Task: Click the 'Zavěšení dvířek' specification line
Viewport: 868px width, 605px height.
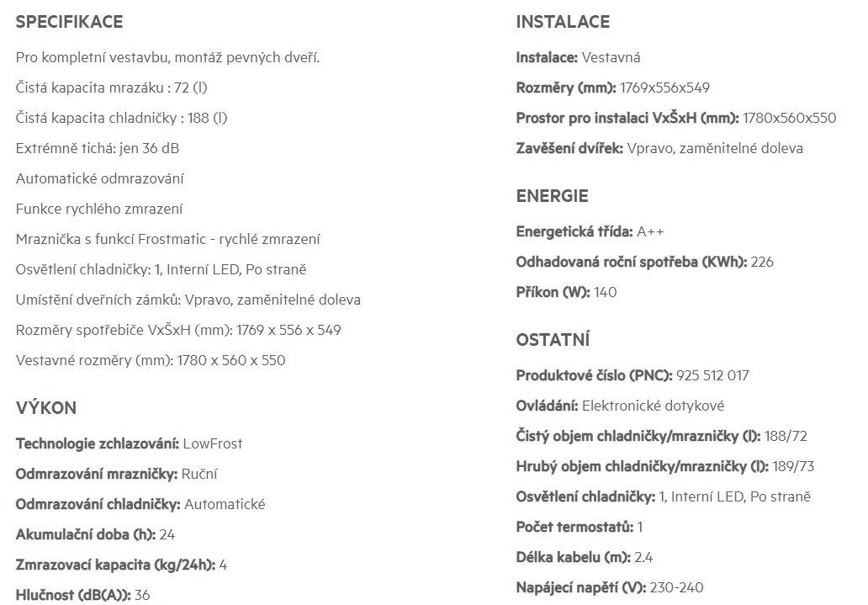Action: point(659,148)
